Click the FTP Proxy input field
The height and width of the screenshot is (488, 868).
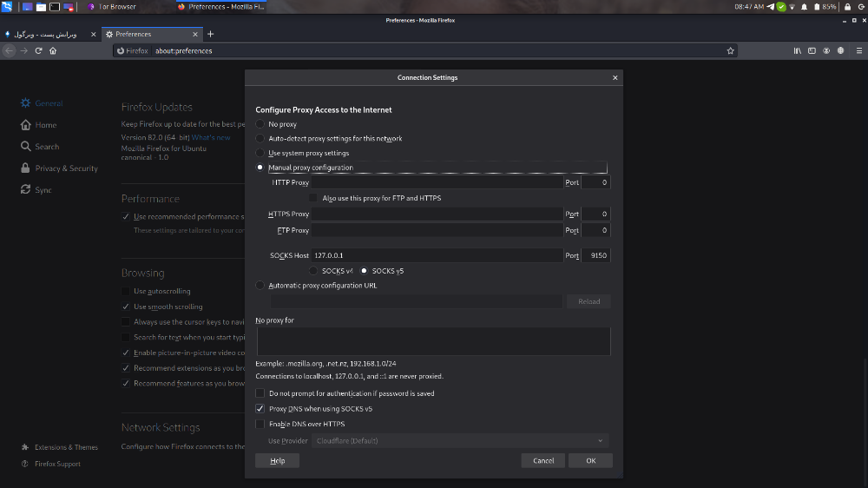(437, 230)
